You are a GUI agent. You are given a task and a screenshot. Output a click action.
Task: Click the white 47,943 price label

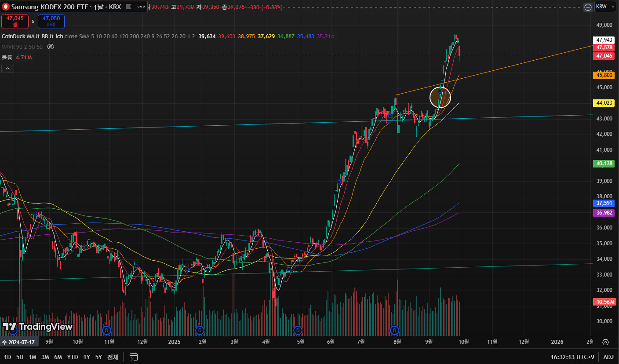coord(604,40)
